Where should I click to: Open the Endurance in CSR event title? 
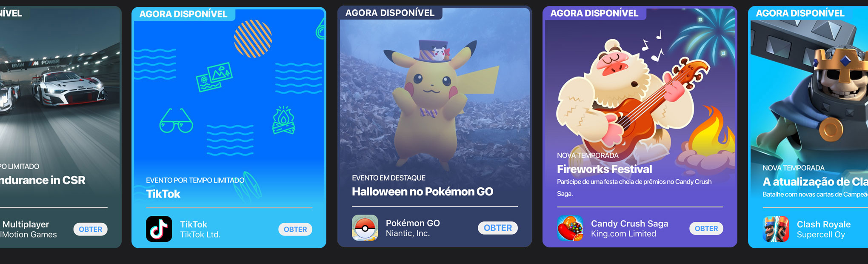(43, 180)
